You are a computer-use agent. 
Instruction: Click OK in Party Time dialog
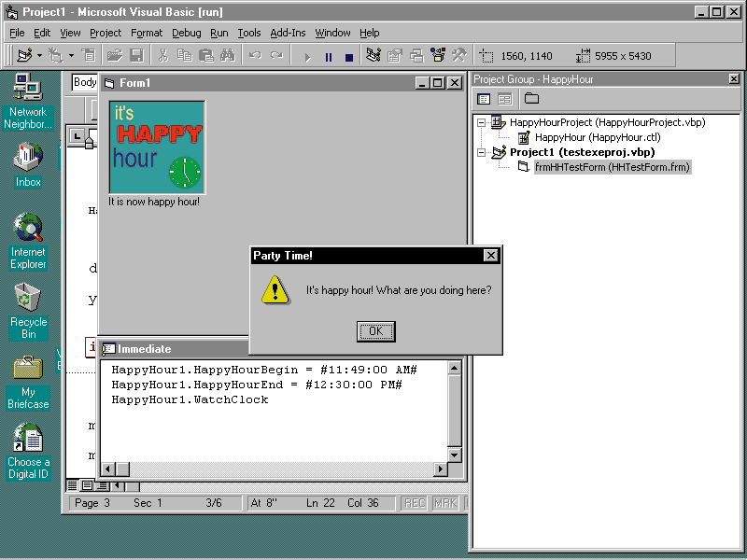coord(375,331)
